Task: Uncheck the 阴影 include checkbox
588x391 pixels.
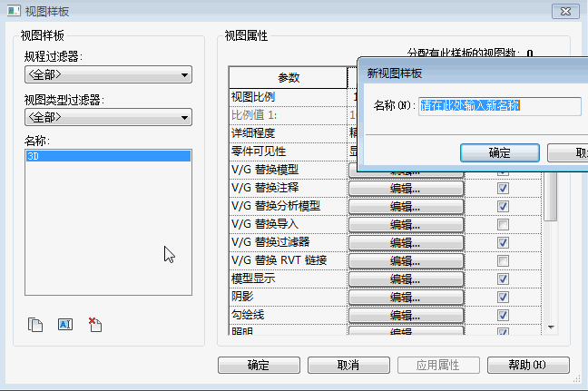Action: point(503,297)
